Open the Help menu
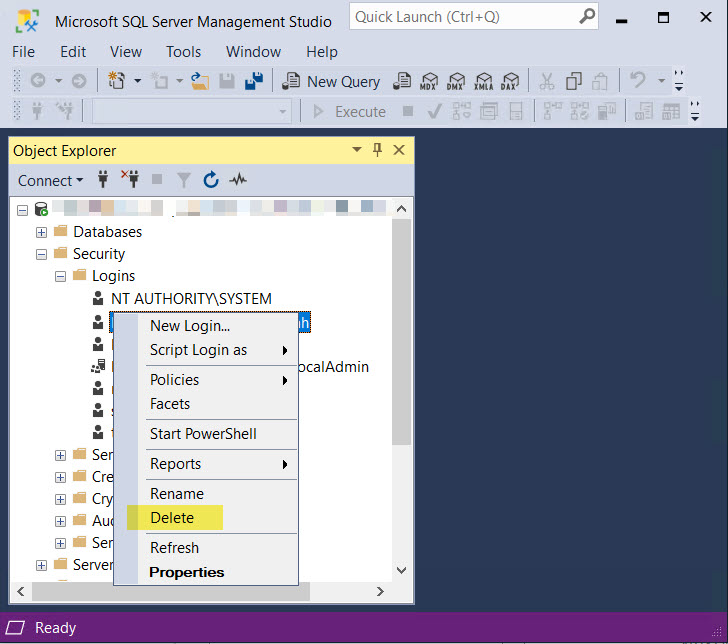Screen dimensions: 728x644 pos(322,52)
